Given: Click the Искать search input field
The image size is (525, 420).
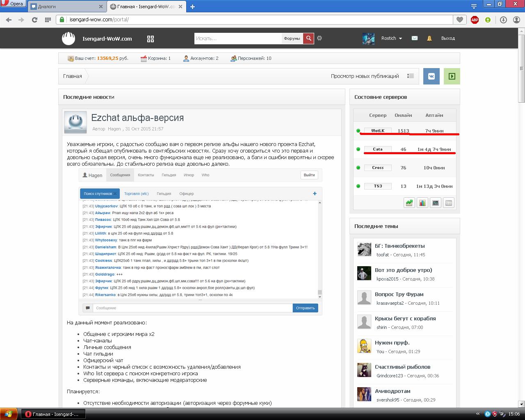Looking at the screenshot, I should point(238,39).
